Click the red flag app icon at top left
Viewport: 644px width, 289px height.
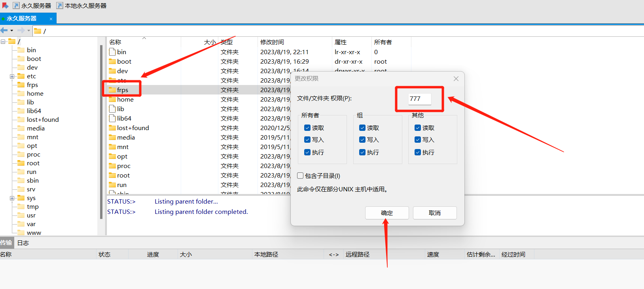point(5,6)
